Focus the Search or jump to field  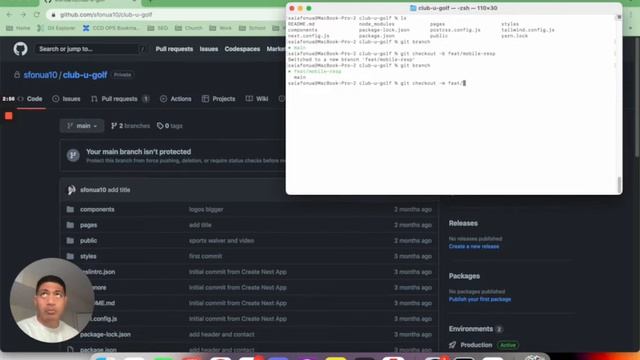coord(90,49)
